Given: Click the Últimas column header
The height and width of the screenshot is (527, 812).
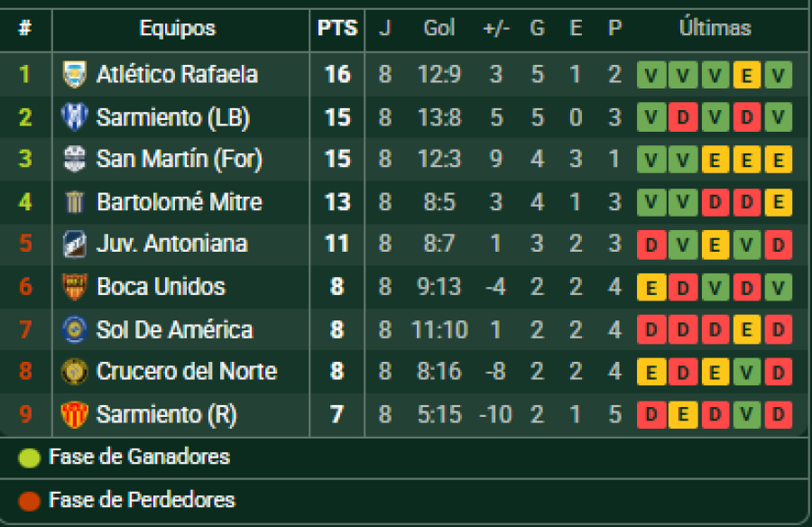Looking at the screenshot, I should [715, 29].
